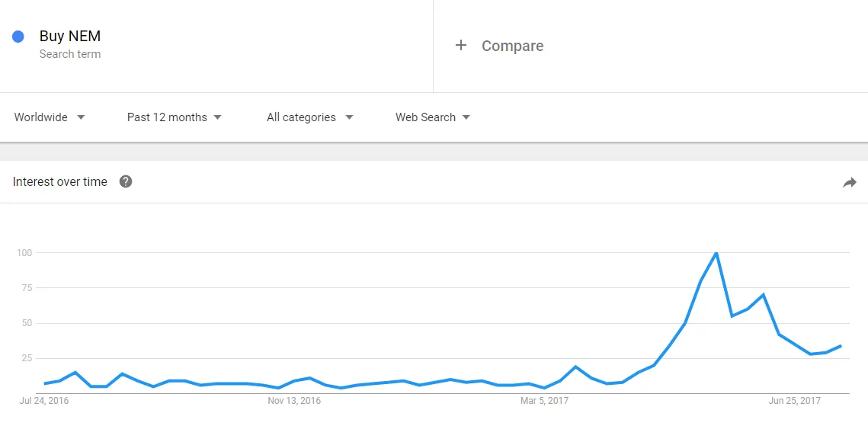
Task: Click the arrow next to Web Search
Action: pyautogui.click(x=466, y=117)
